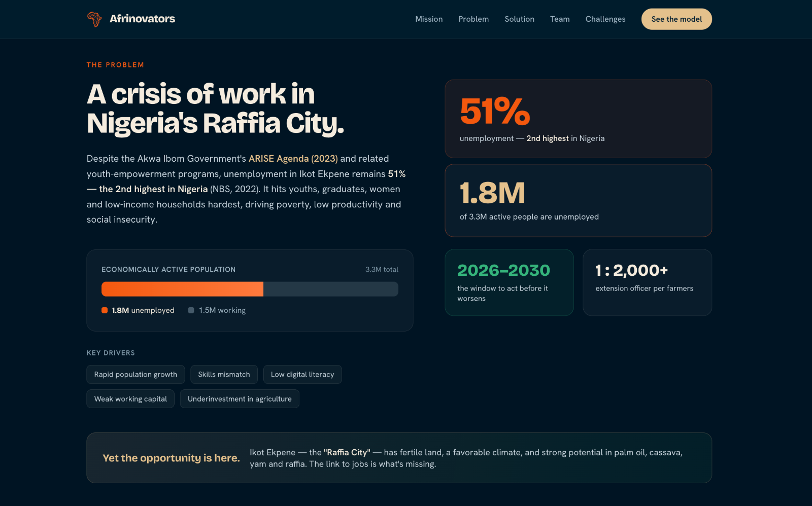Click the orange unemployed segment of the population bar
This screenshot has width=812, height=506.
point(182,289)
